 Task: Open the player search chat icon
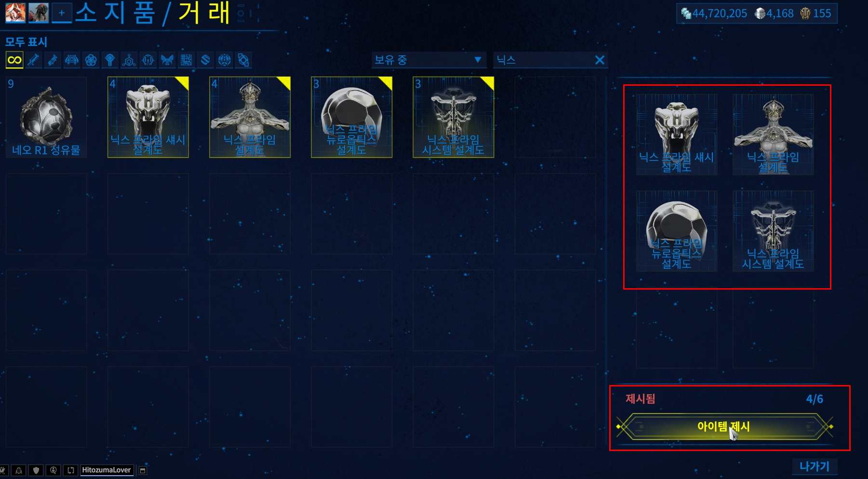(x=53, y=470)
